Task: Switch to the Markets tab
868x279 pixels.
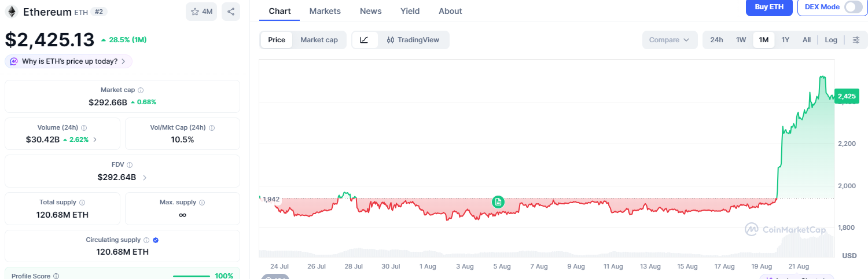Action: point(325,11)
